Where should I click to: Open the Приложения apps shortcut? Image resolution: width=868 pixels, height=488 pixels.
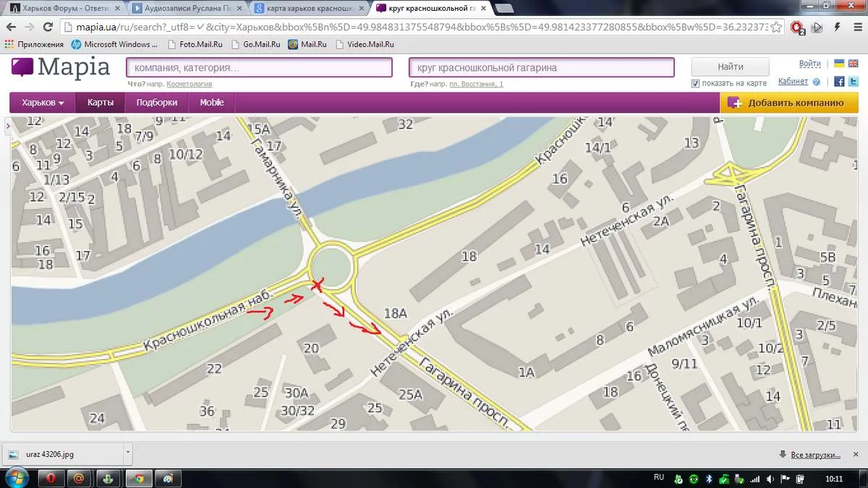click(34, 44)
